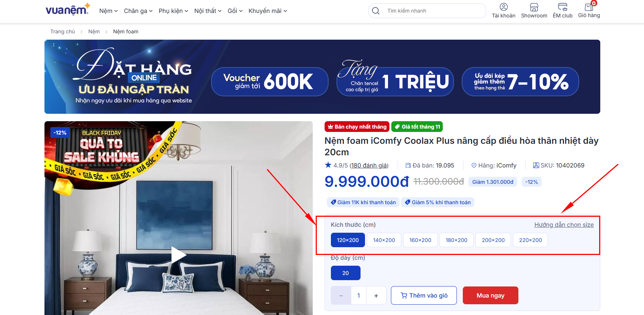Expand the Chăn ga menu dropdown
The image size is (644, 315).
tap(138, 11)
